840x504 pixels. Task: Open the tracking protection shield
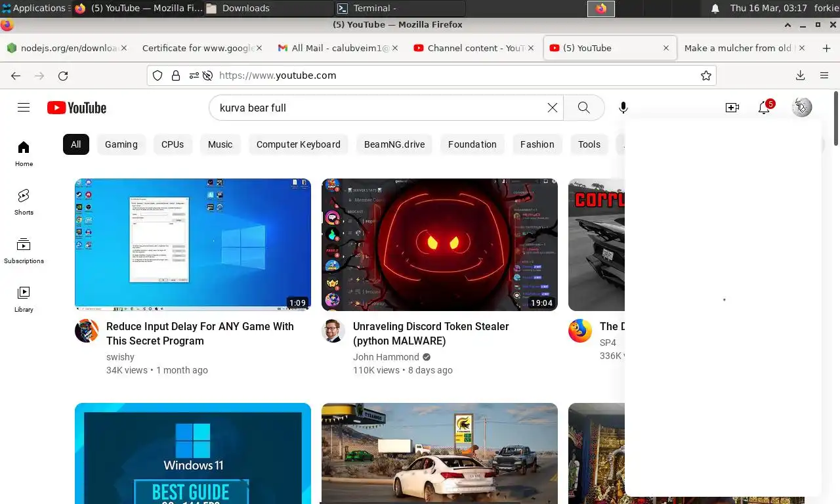[157, 75]
